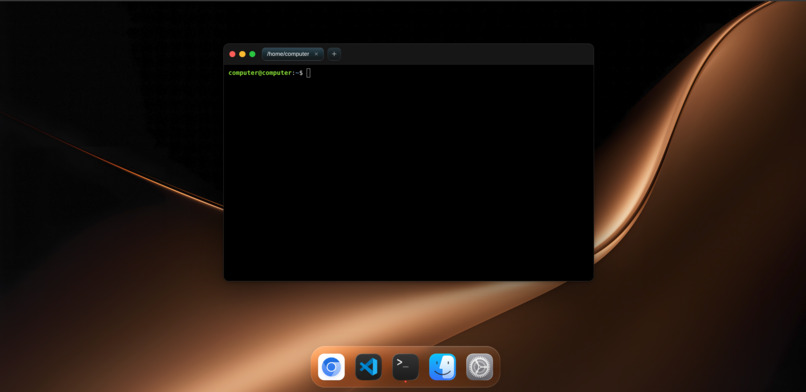Close the /home/computer tab with its x
806x392 pixels.
(x=316, y=54)
